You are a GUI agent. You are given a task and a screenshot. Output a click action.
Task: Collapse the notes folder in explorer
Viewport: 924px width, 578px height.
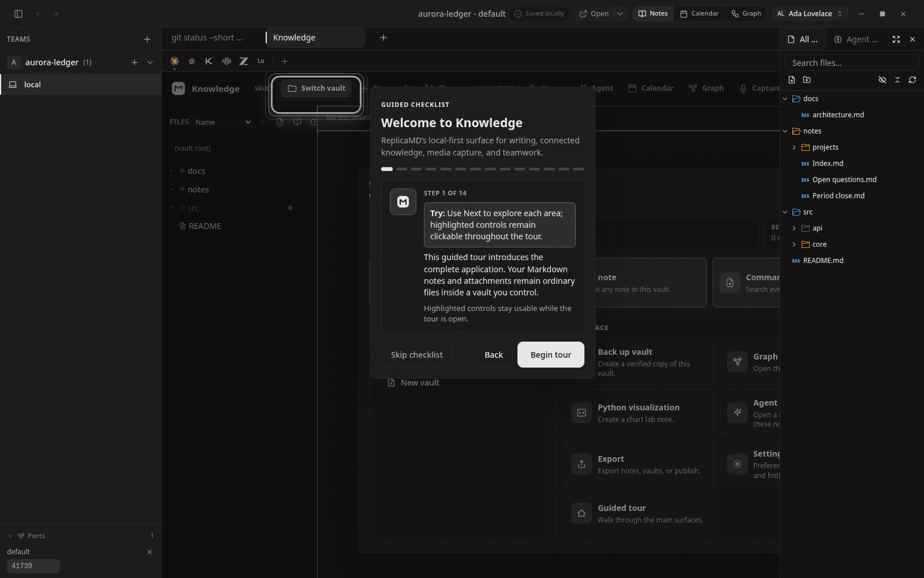coord(785,131)
